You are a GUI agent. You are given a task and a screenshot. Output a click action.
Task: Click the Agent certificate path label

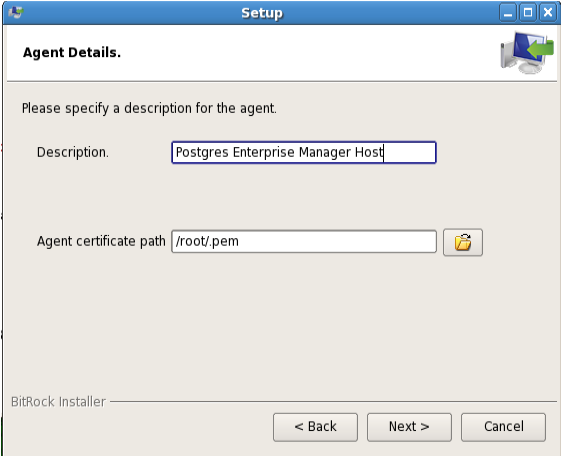click(101, 241)
